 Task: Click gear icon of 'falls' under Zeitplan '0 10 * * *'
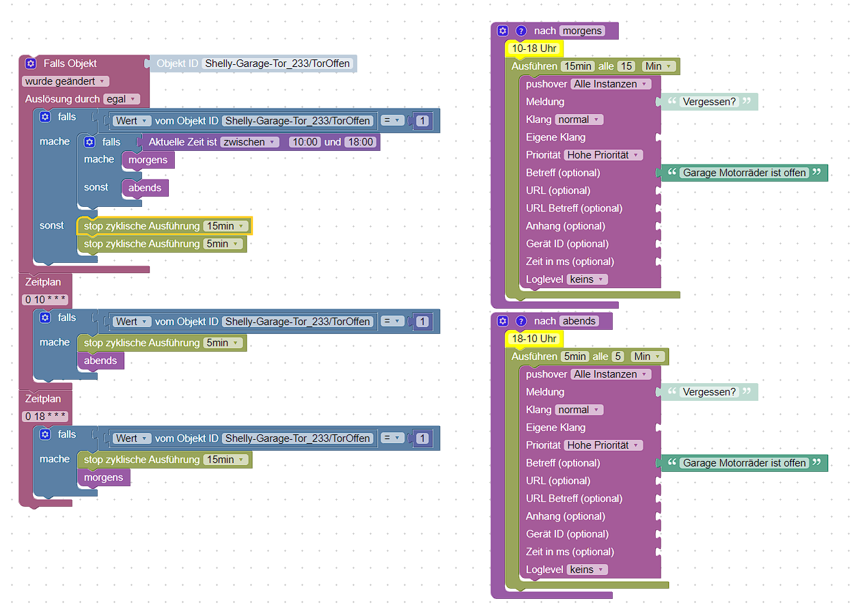[45, 318]
